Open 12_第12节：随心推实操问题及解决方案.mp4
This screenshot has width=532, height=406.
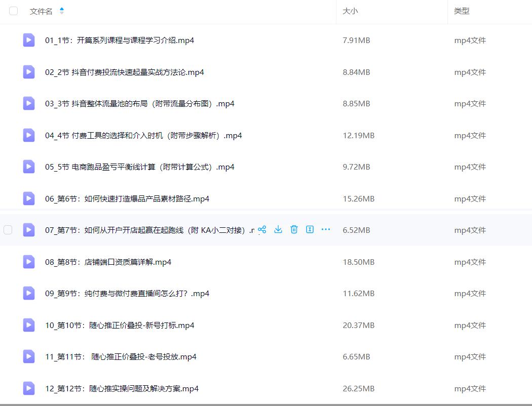[122, 389]
